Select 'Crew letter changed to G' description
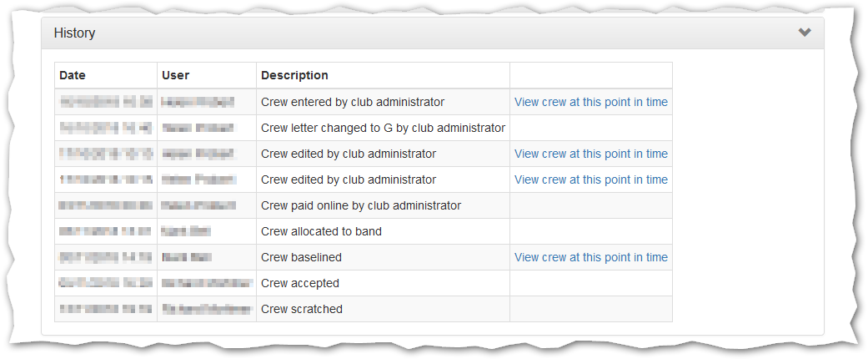The height and width of the screenshot is (359, 868). 383,129
